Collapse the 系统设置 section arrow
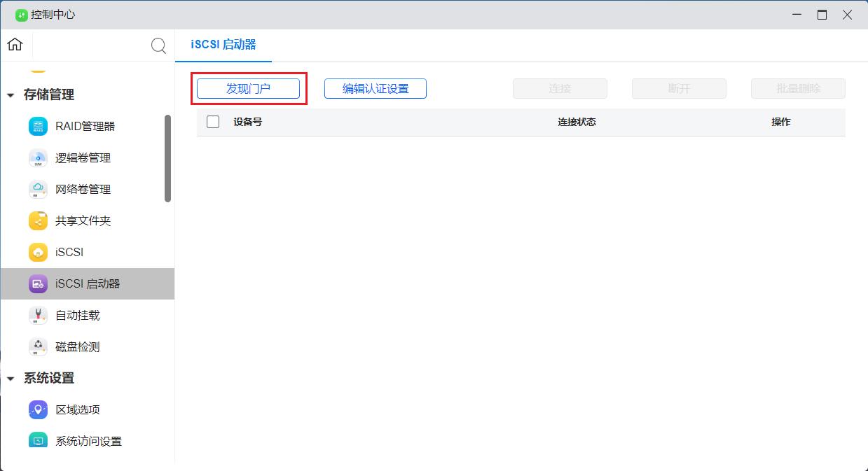868x471 pixels. click(x=11, y=379)
